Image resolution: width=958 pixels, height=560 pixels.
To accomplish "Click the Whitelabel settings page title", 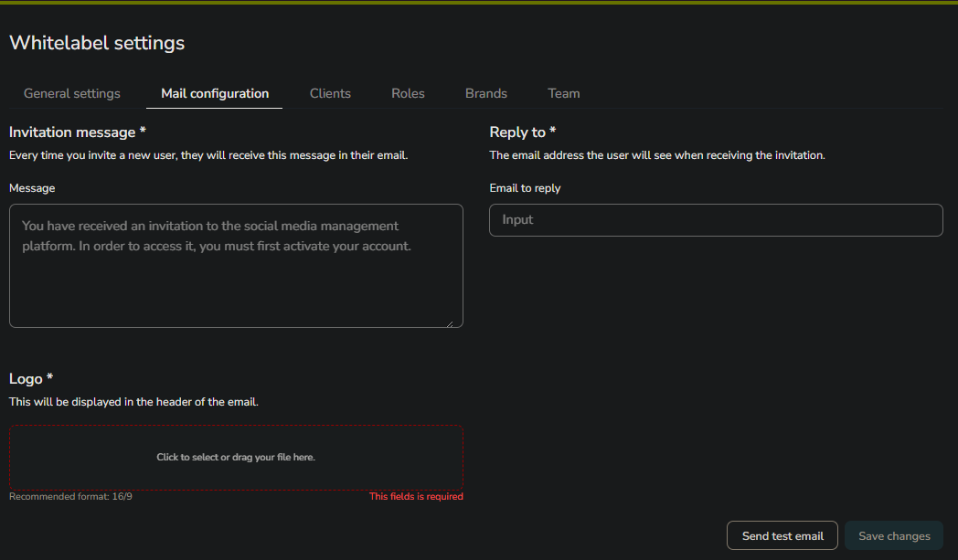I will (x=97, y=43).
